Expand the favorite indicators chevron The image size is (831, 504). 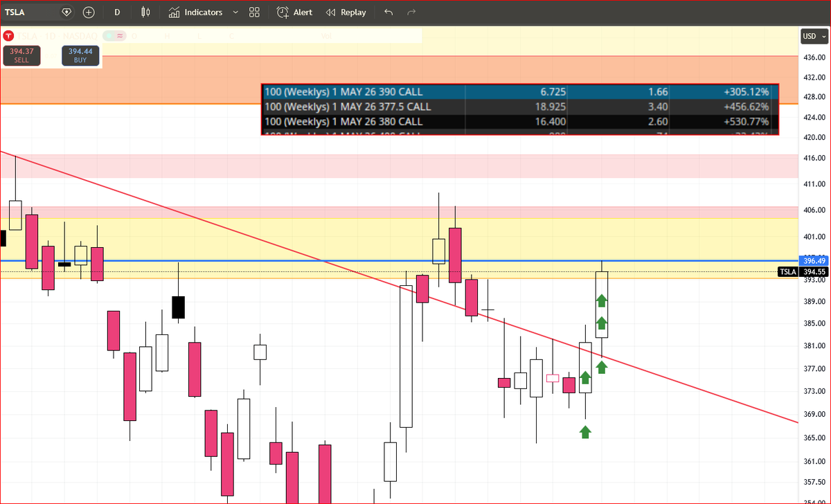[235, 12]
